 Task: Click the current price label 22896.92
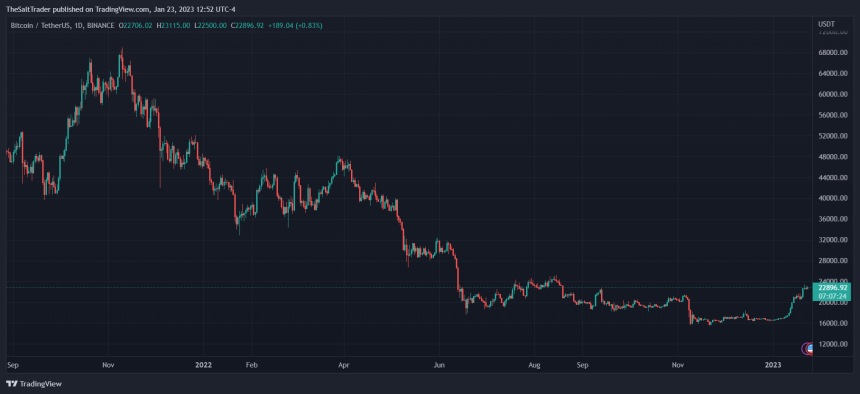tap(833, 287)
